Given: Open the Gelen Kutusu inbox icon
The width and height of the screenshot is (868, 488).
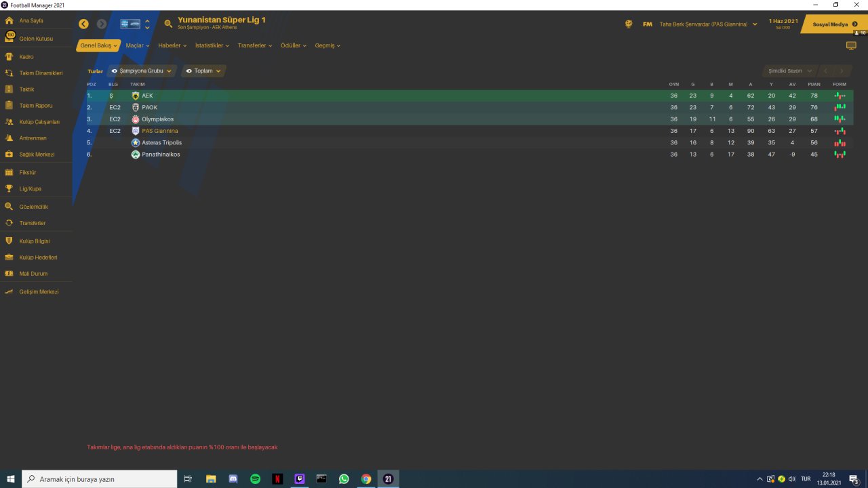Looking at the screenshot, I should [x=9, y=38].
